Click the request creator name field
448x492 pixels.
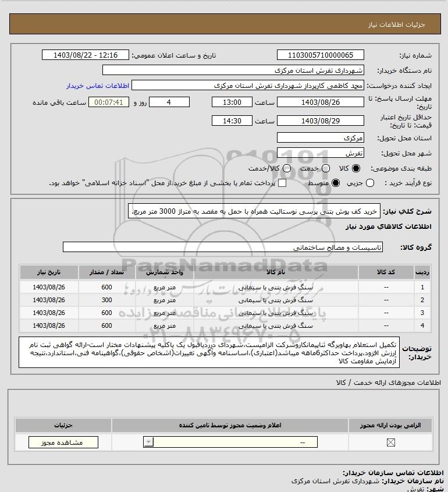(x=248, y=86)
